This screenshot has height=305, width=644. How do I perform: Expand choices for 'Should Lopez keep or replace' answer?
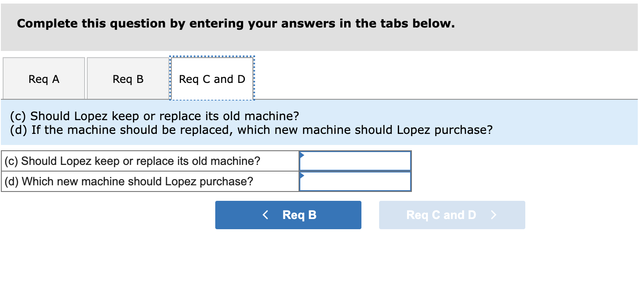354,160
